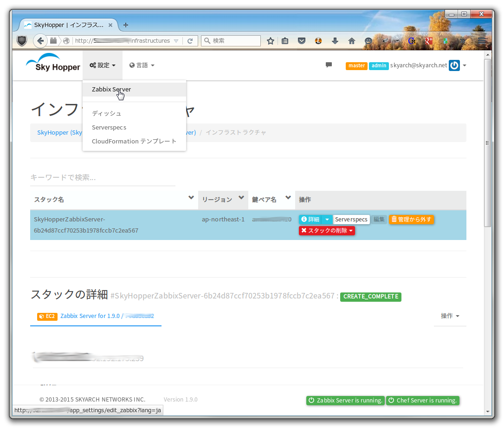Image resolution: width=504 pixels, height=428 pixels.
Task: Click the blue power logout icon
Action: pos(454,65)
